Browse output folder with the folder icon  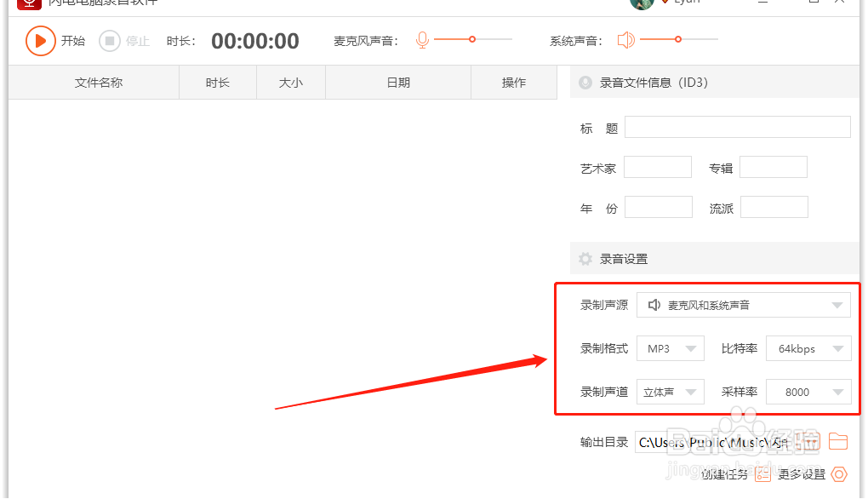click(839, 442)
